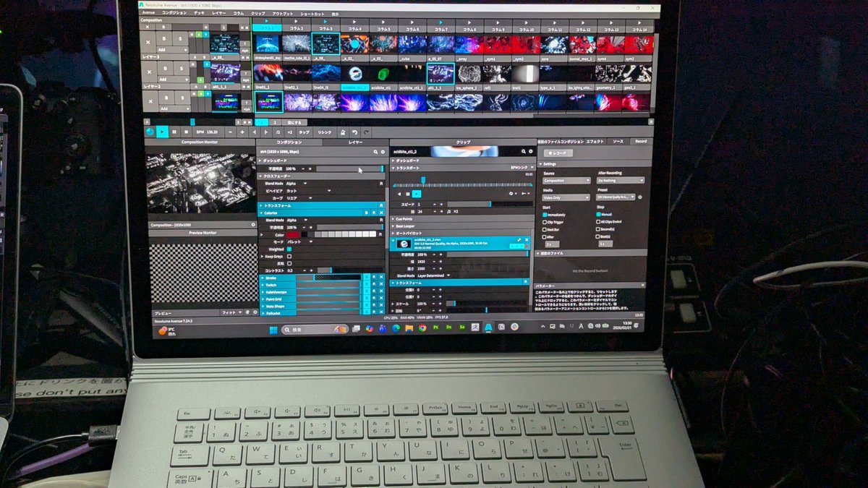This screenshot has height=488, width=868.
Task: Click the コラム 7 column header
Action: coord(440,27)
